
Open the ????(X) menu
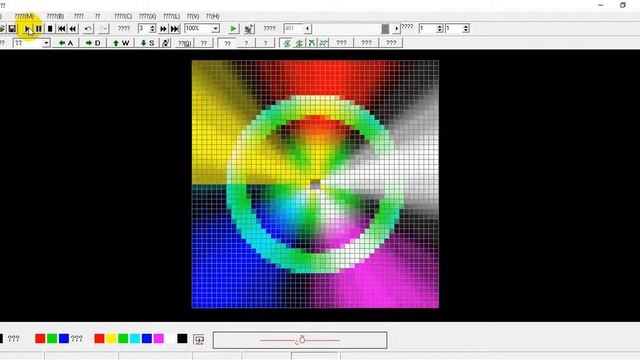click(x=147, y=16)
